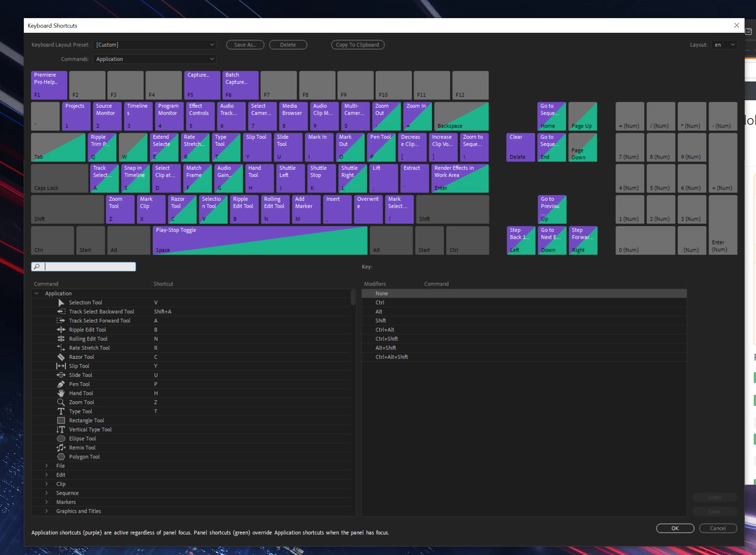
Task: Expand the Sequence command group
Action: 47,493
